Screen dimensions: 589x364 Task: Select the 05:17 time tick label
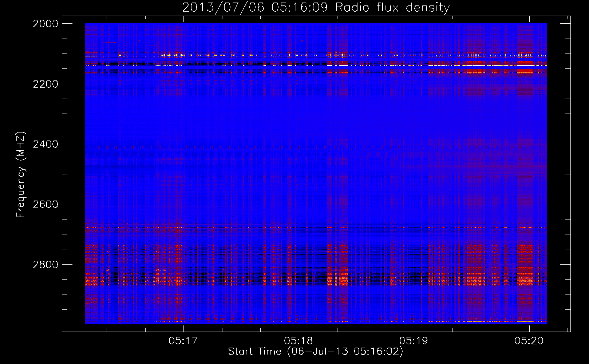[x=183, y=341]
